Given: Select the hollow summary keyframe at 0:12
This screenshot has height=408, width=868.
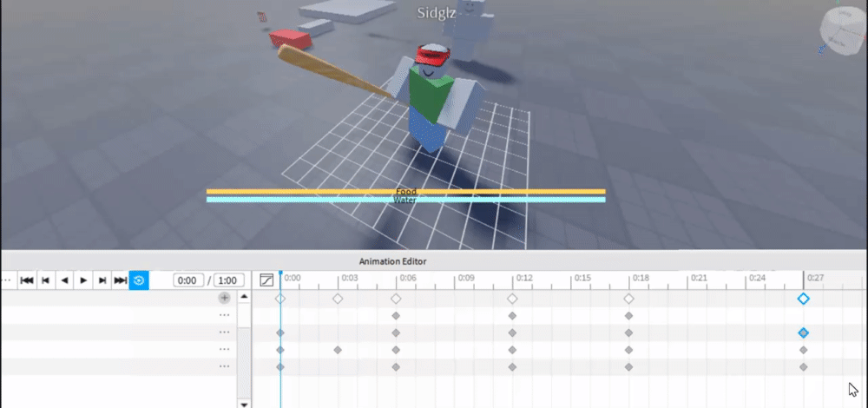Looking at the screenshot, I should [x=512, y=299].
